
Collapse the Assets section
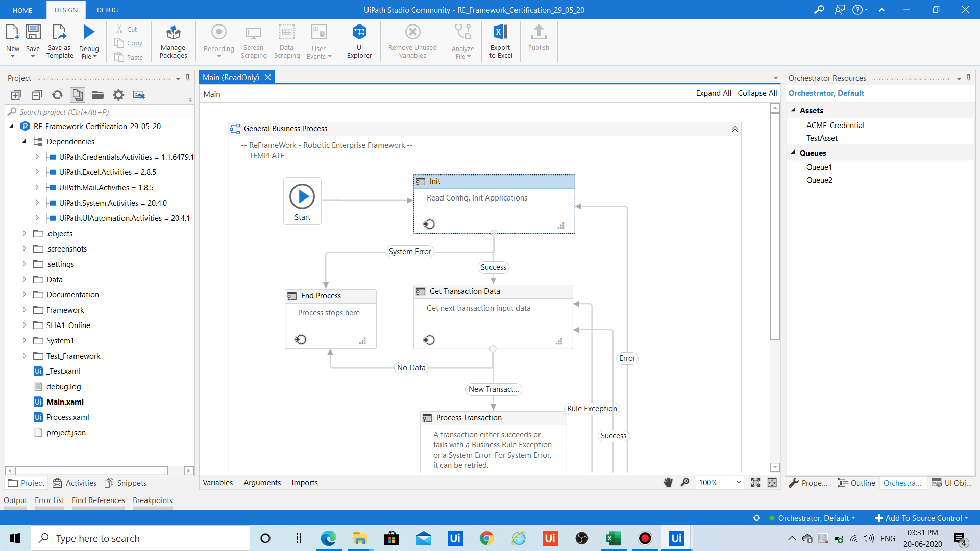click(x=793, y=110)
